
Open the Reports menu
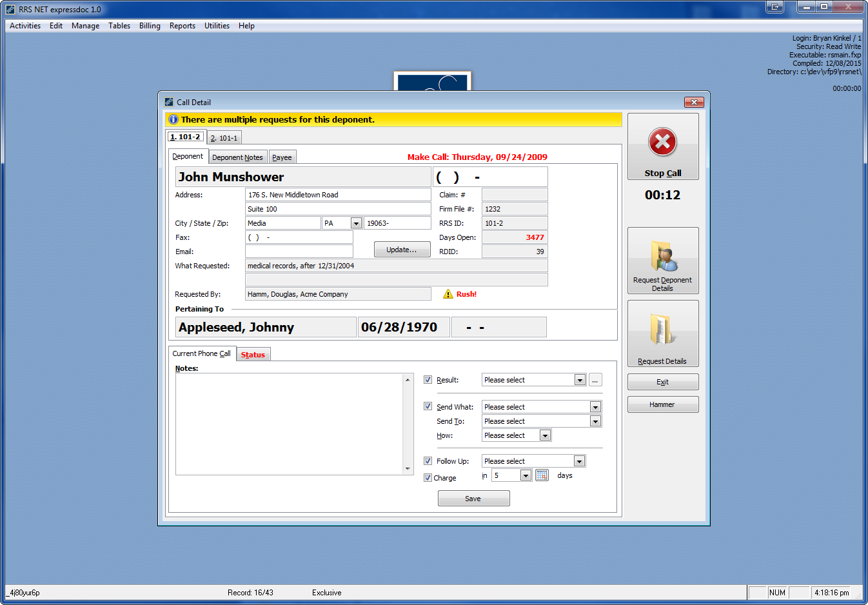pyautogui.click(x=182, y=26)
